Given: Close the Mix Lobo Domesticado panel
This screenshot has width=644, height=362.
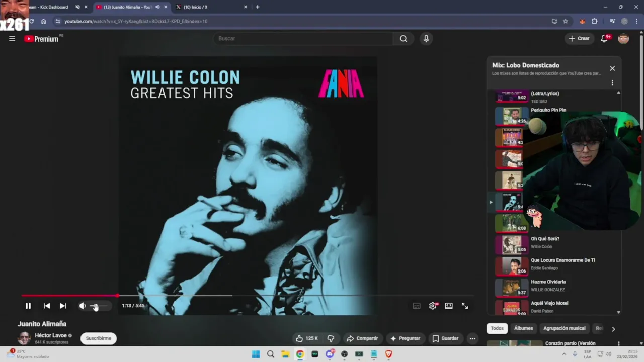Looking at the screenshot, I should (612, 68).
